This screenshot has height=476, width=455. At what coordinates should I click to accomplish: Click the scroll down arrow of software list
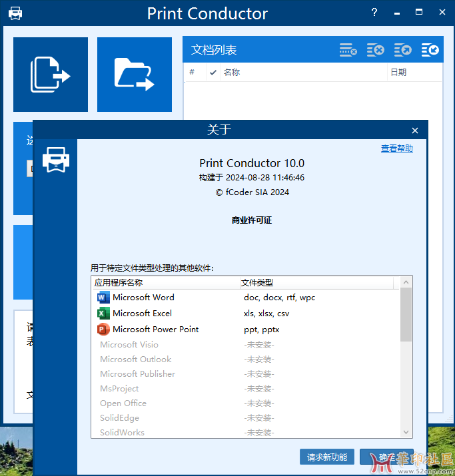pyautogui.click(x=406, y=432)
